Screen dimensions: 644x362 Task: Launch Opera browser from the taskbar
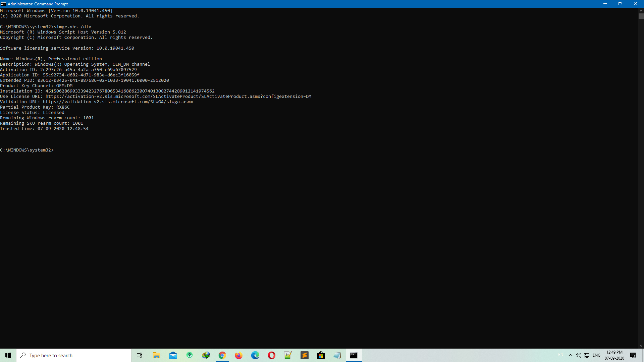(271, 355)
